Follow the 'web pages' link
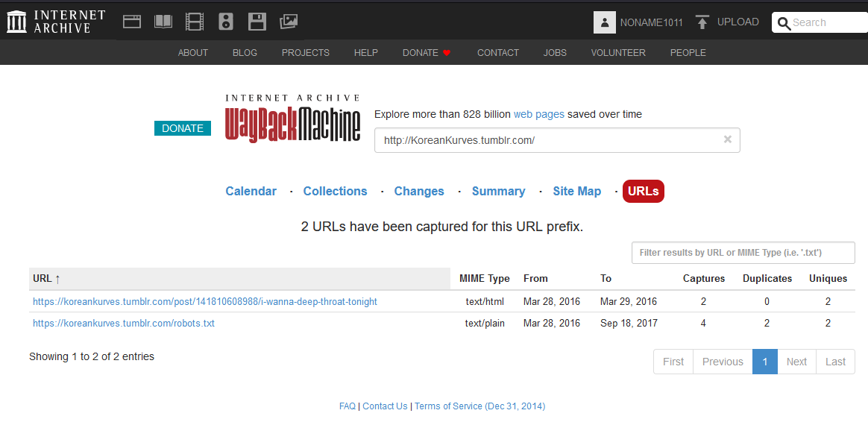 pyautogui.click(x=538, y=115)
